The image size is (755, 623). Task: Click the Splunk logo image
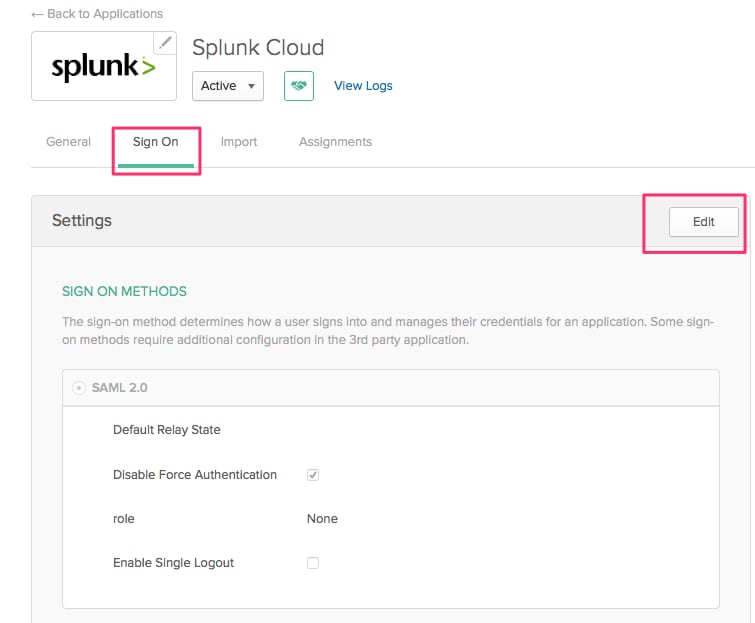[104, 67]
